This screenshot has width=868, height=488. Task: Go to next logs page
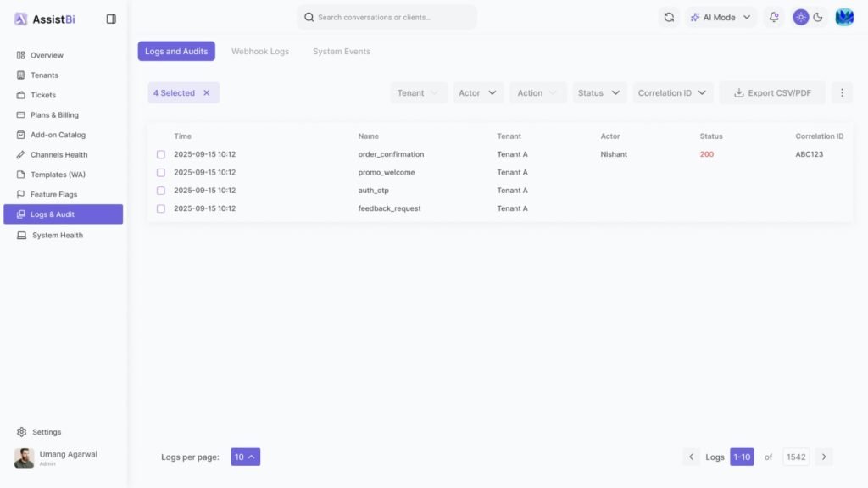pyautogui.click(x=824, y=457)
